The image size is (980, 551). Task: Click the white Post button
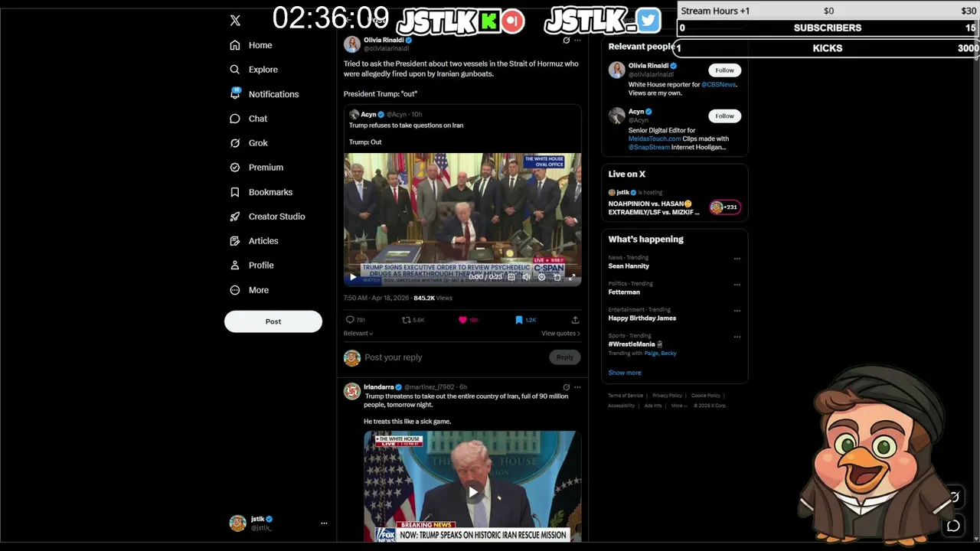(273, 321)
